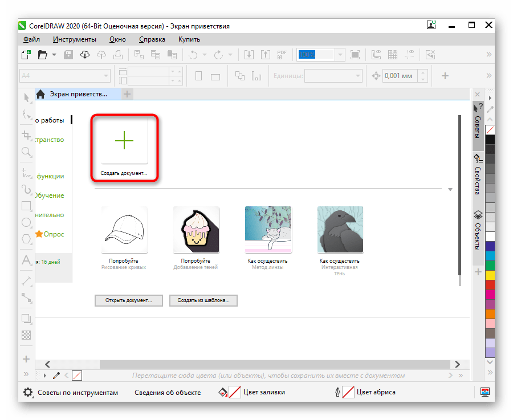Open the Инструменты menu

(75, 39)
